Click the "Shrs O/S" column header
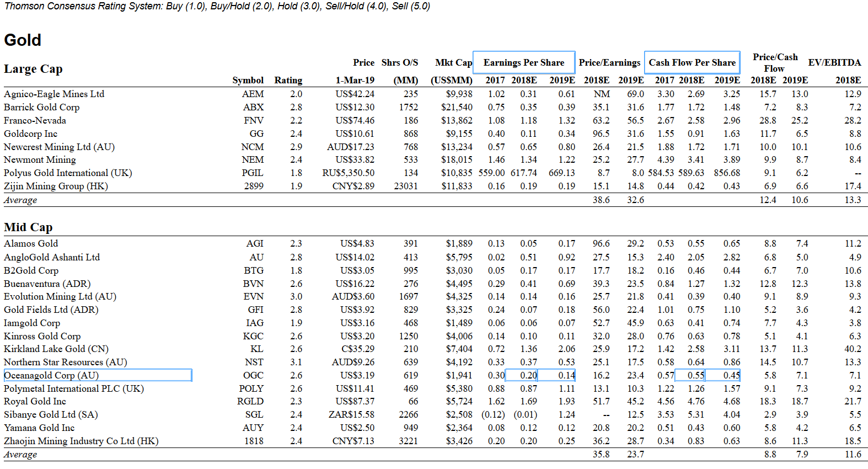868x469 pixels. coord(400,62)
